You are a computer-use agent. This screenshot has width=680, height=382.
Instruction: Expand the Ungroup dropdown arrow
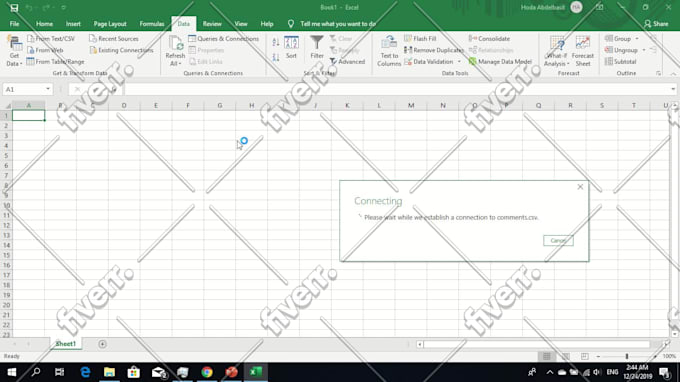(x=644, y=50)
